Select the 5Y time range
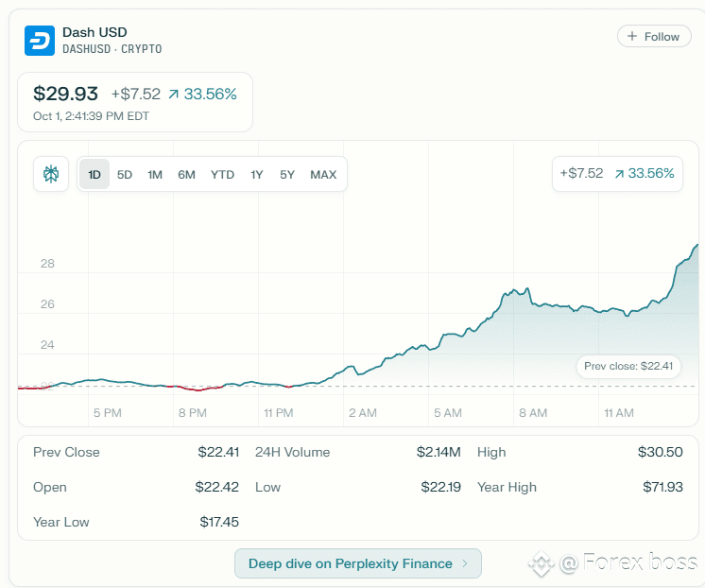 point(287,174)
